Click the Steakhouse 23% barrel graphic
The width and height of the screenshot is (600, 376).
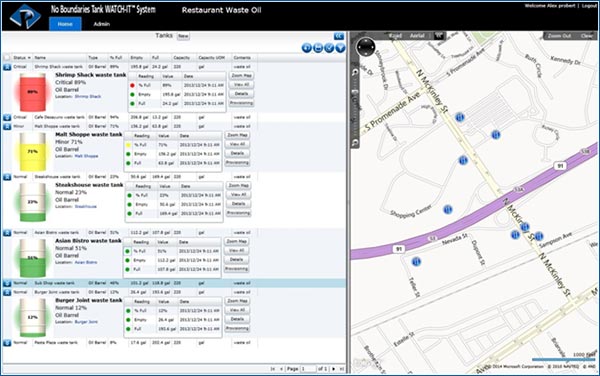pos(33,202)
